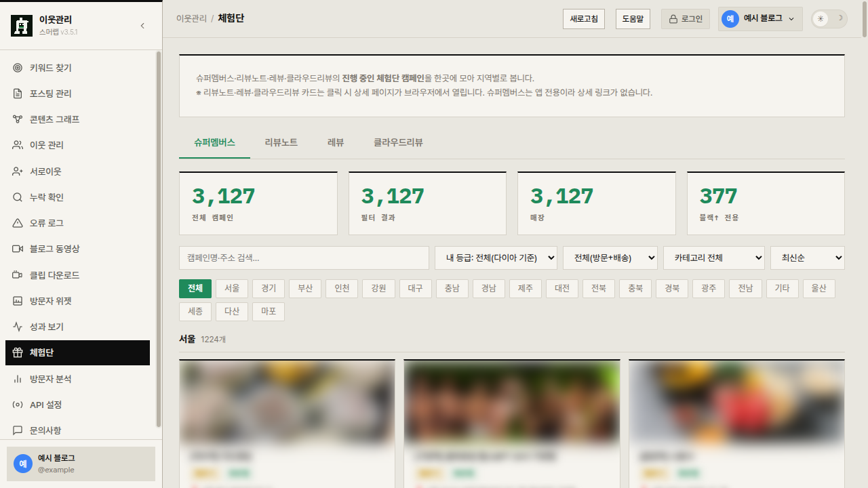
Task: Open 이웃 관리 menu item
Action: [77, 145]
